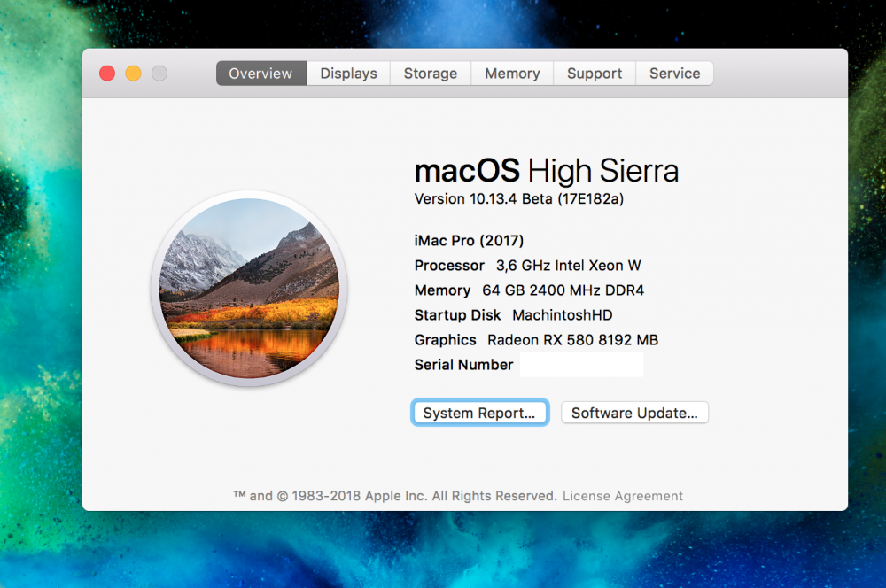The height and width of the screenshot is (588, 886).
Task: Open the Service tab
Action: point(674,73)
